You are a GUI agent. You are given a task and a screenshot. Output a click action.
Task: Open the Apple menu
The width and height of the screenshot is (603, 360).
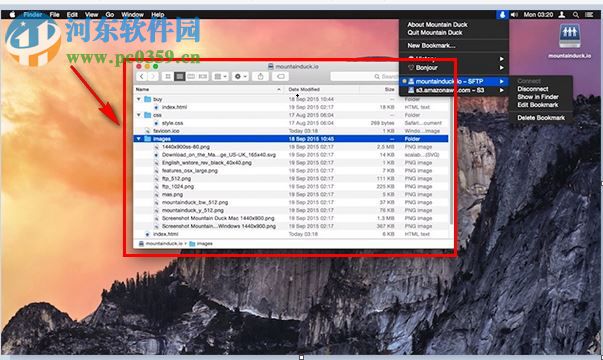(12, 14)
